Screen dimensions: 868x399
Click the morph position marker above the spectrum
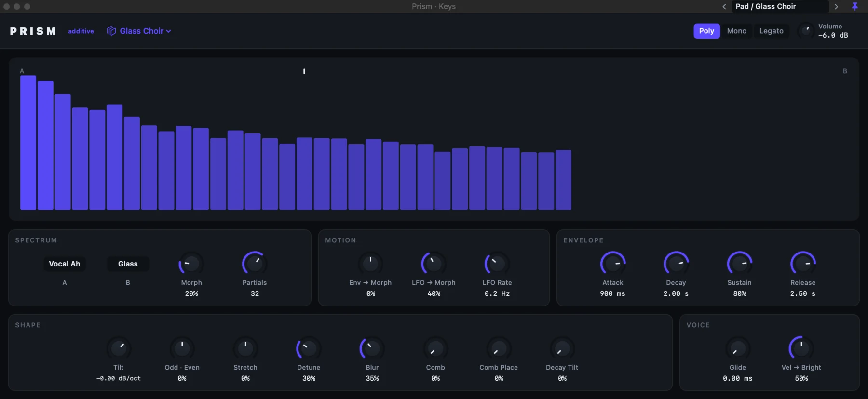tap(304, 71)
